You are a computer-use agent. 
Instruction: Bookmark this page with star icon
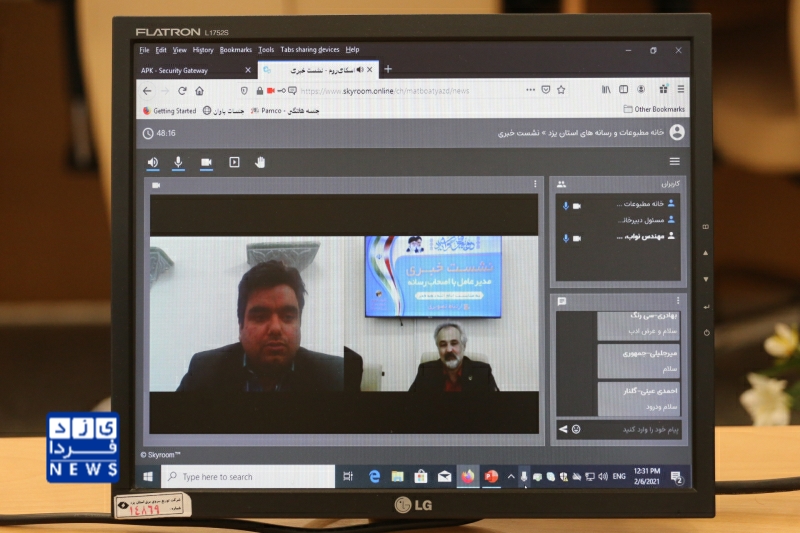click(x=563, y=89)
